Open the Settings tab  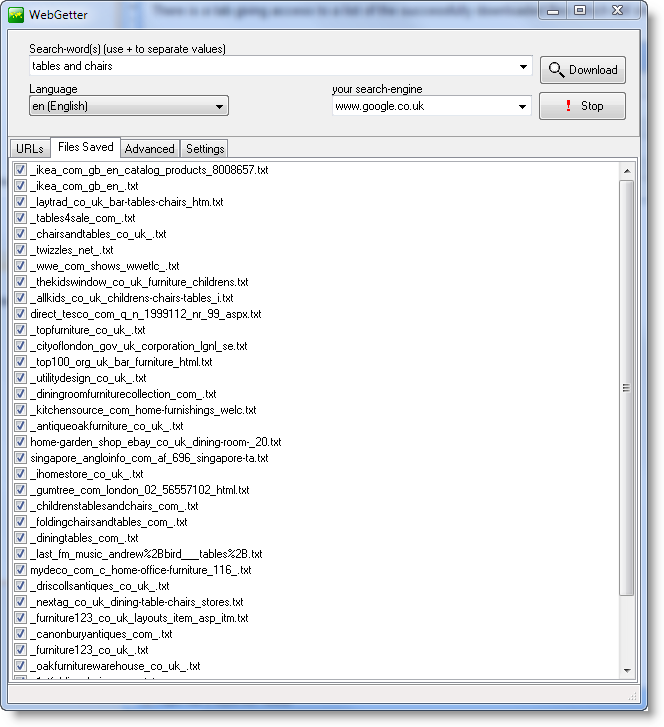(205, 149)
